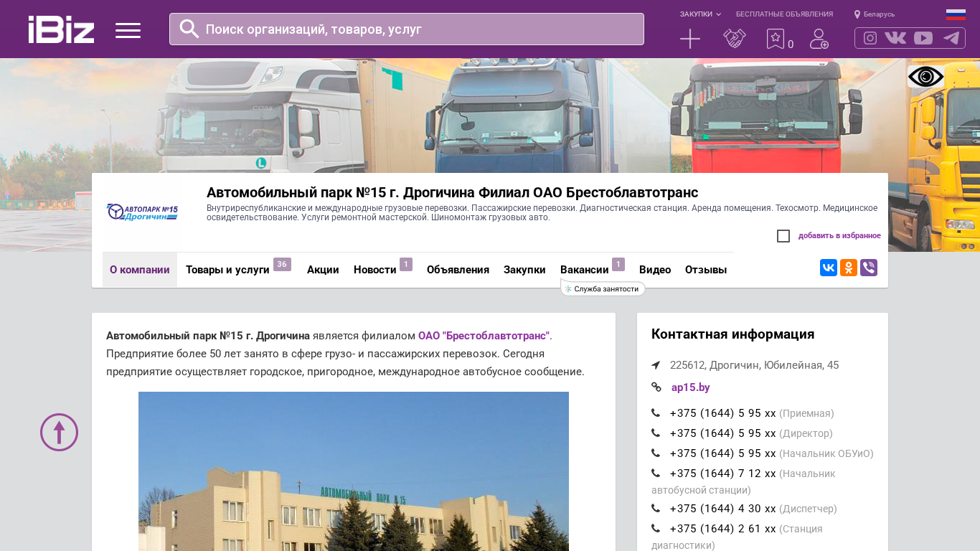Viewport: 980px width, 551px height.
Task: Click phone icon for Диспетчер number
Action: 656,509
